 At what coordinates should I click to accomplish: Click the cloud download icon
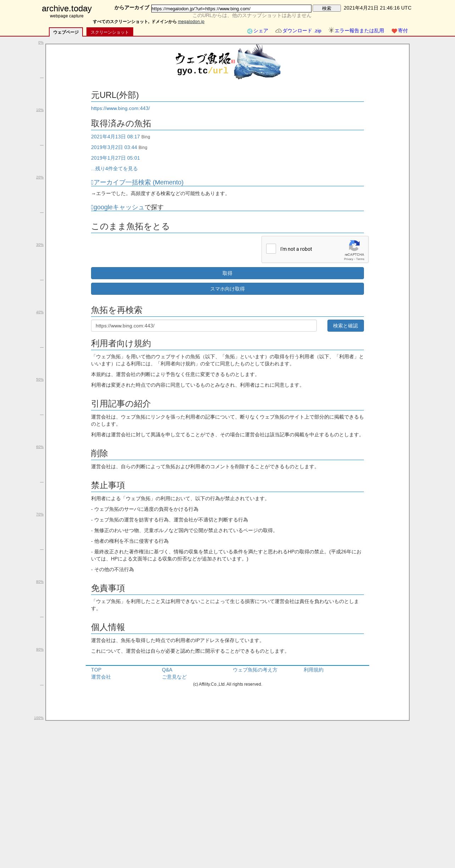pyautogui.click(x=279, y=31)
